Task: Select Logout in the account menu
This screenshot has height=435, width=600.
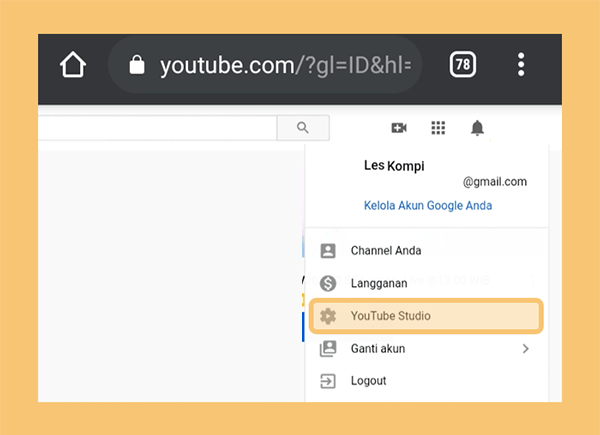Action: [427, 381]
